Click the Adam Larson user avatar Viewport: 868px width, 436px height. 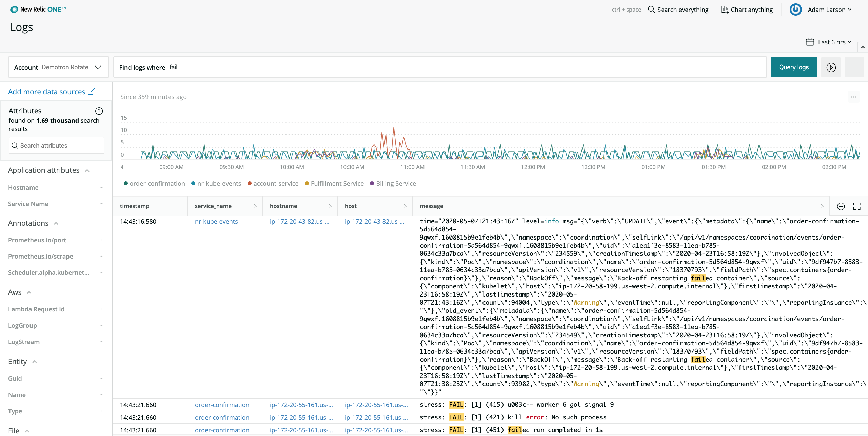point(795,10)
